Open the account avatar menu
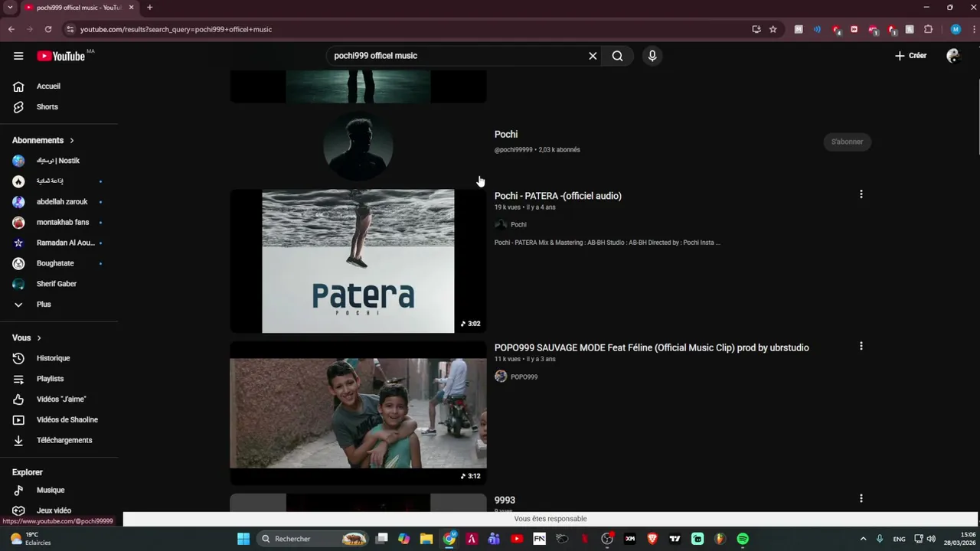The image size is (980, 551). point(953,56)
